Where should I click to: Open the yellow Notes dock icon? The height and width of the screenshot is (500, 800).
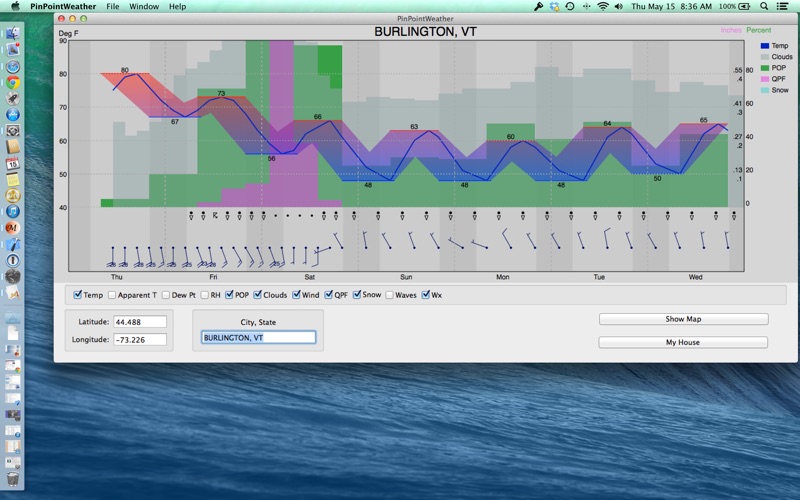(13, 179)
